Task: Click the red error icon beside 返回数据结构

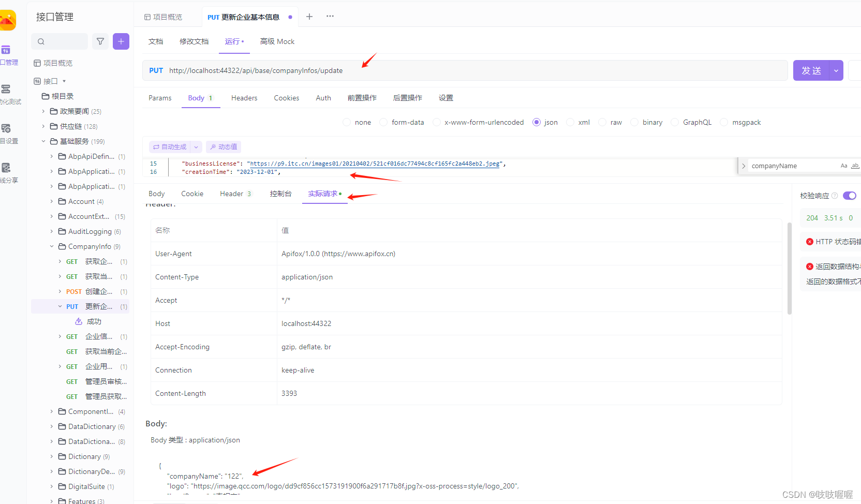Action: pyautogui.click(x=810, y=266)
